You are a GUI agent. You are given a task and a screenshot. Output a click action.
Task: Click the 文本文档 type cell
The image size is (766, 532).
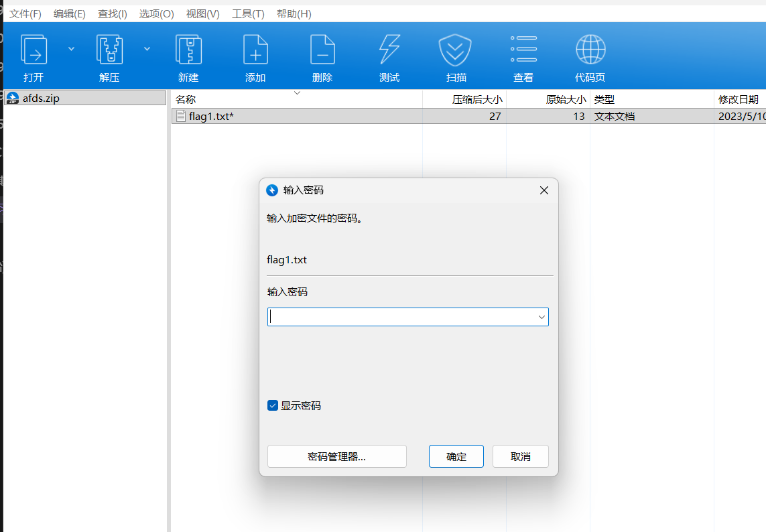614,117
